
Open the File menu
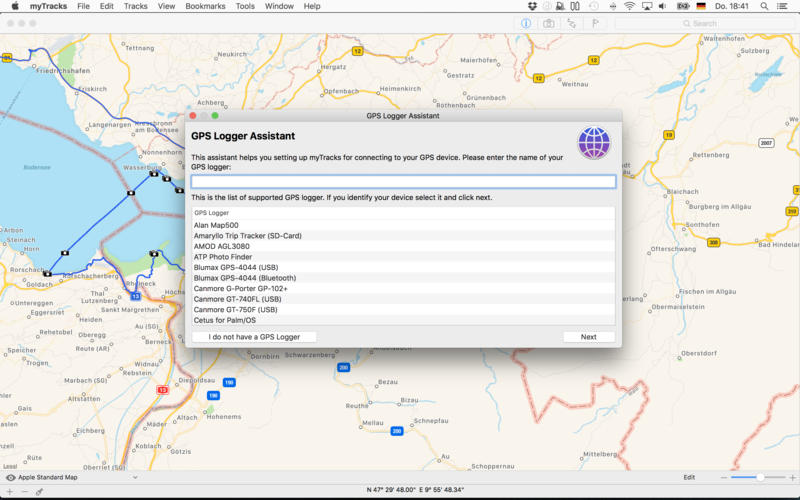click(83, 6)
